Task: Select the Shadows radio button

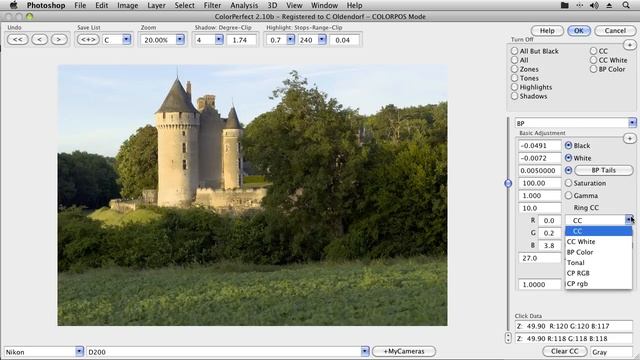Action: [x=514, y=96]
